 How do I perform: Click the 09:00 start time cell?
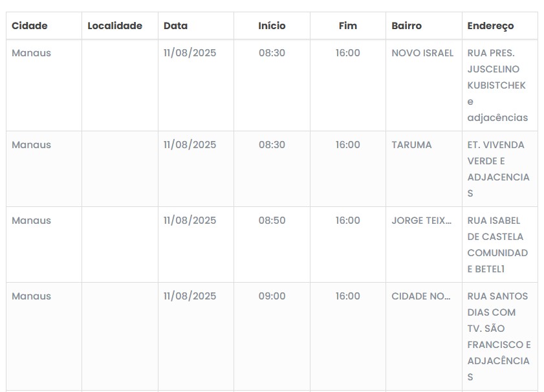tap(272, 296)
